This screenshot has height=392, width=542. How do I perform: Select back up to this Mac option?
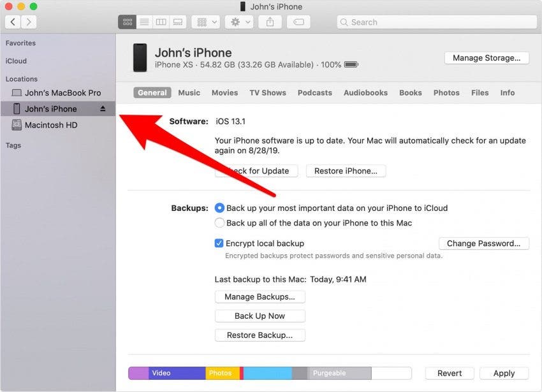219,223
